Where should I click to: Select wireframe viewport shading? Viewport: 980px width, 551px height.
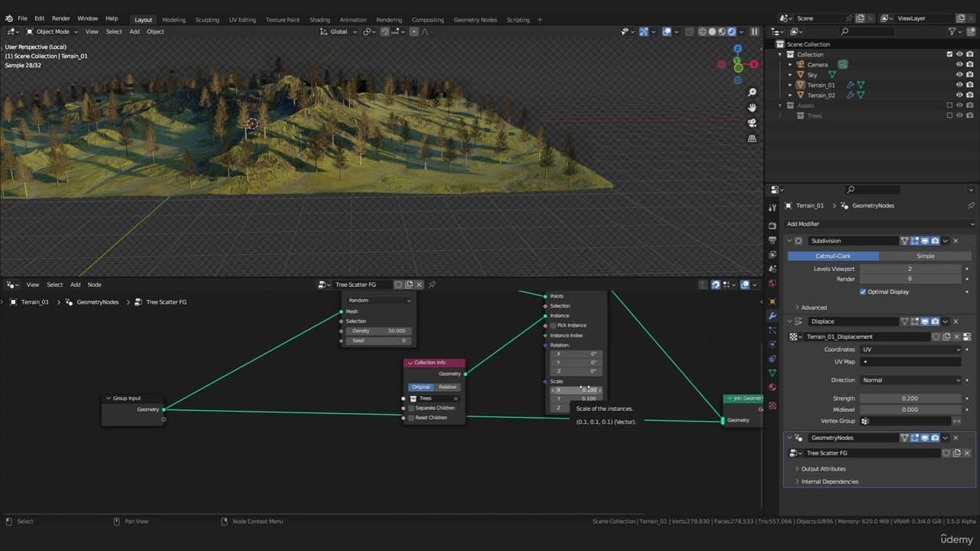701,31
